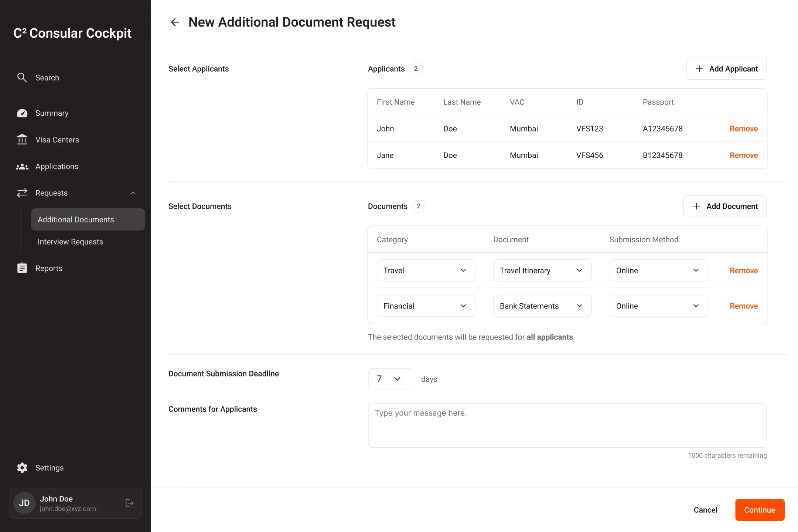Click the documents count badge
The image size is (798, 532).
pos(419,206)
